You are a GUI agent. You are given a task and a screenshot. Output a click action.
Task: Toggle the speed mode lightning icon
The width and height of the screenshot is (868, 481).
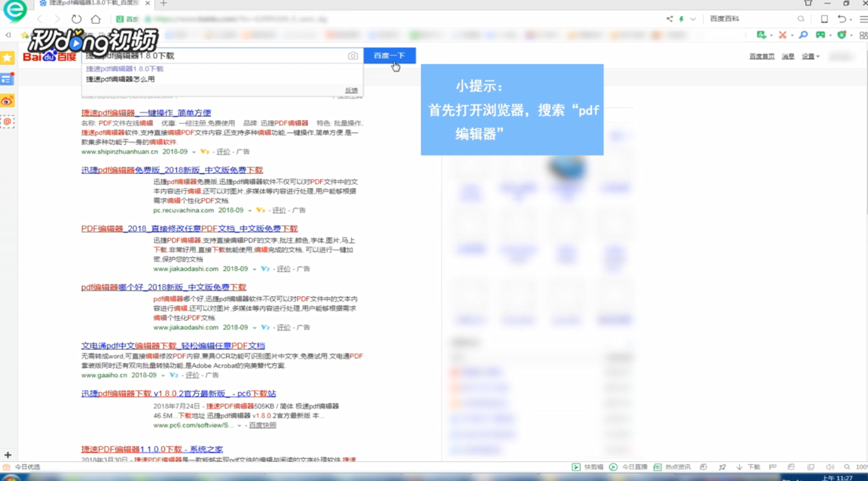(681, 19)
